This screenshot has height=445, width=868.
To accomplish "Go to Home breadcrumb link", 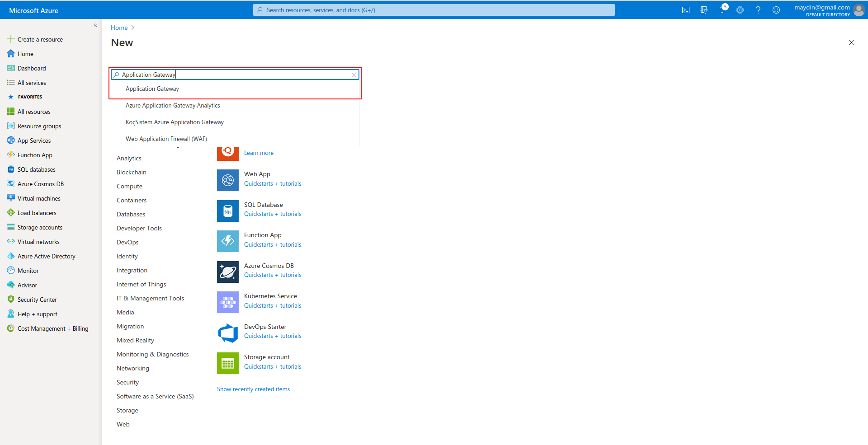I will (119, 28).
